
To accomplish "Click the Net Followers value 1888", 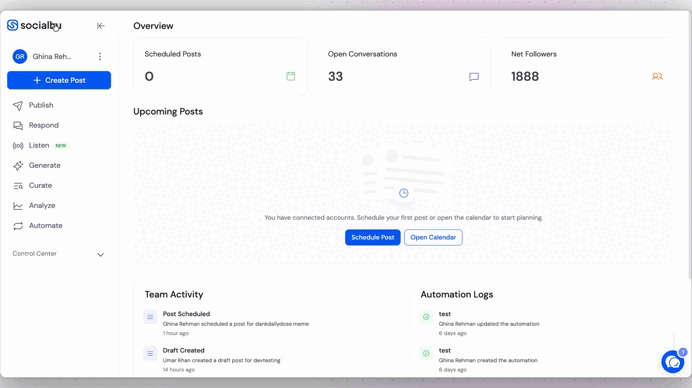I will (525, 77).
